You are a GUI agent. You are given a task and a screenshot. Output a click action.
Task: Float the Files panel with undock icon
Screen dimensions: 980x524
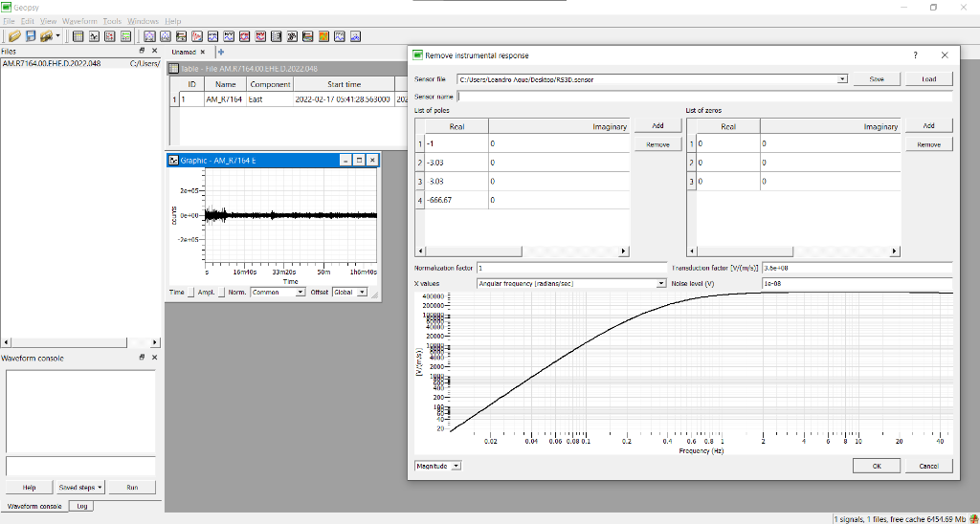[x=142, y=51]
